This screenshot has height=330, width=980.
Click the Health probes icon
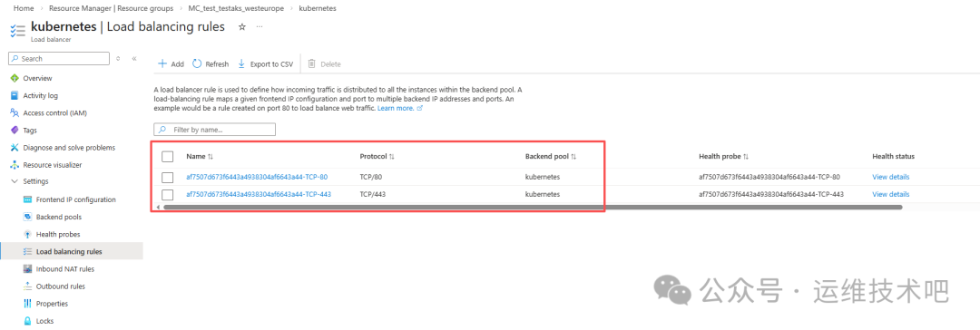(27, 235)
